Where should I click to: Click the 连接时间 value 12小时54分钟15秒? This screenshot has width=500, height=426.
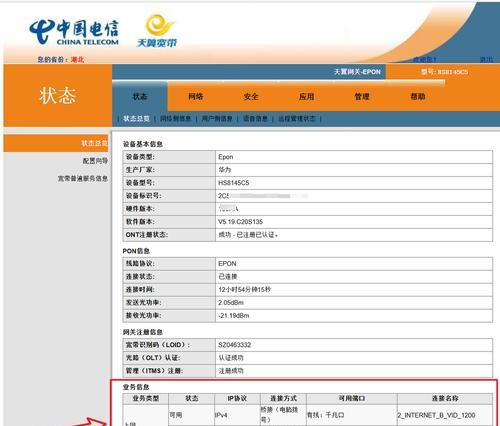click(244, 290)
